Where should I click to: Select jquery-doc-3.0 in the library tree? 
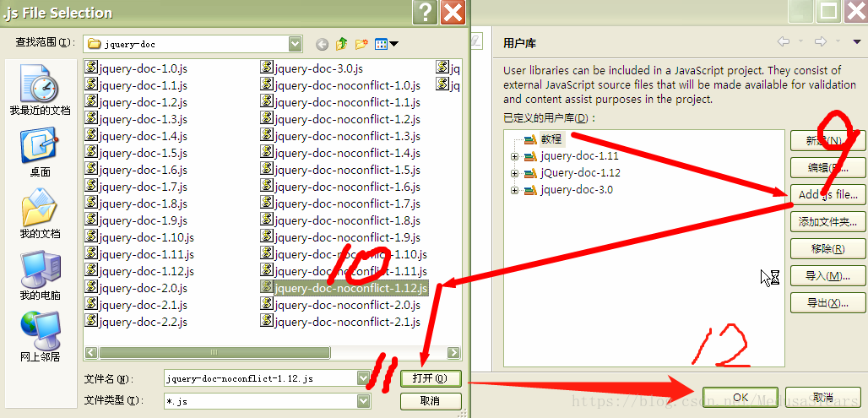coord(576,190)
